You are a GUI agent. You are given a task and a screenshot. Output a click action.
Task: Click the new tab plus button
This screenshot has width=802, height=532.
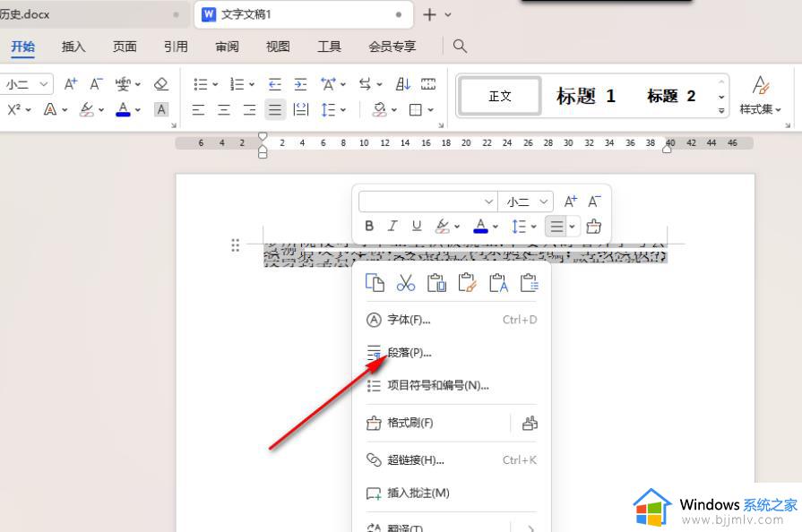[x=429, y=15]
